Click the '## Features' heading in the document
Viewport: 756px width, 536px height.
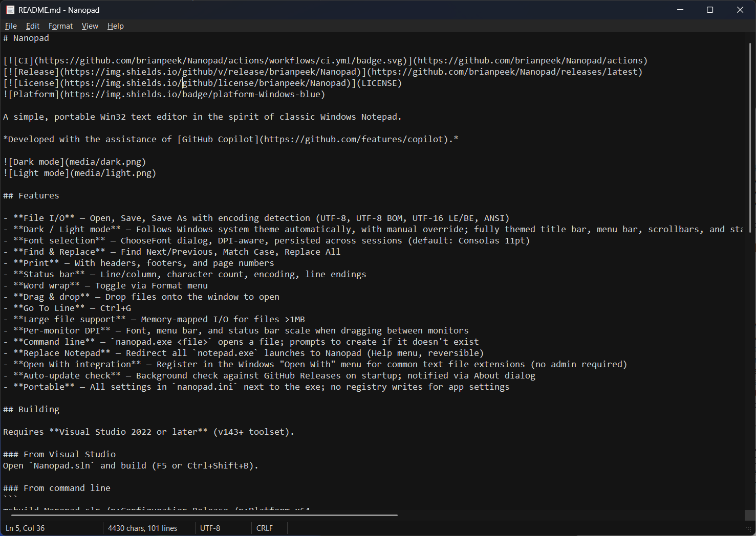tap(31, 195)
